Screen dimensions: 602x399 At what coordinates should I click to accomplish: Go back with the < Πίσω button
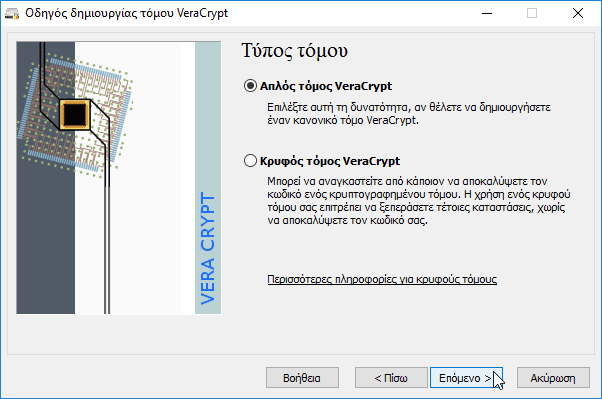[391, 378]
